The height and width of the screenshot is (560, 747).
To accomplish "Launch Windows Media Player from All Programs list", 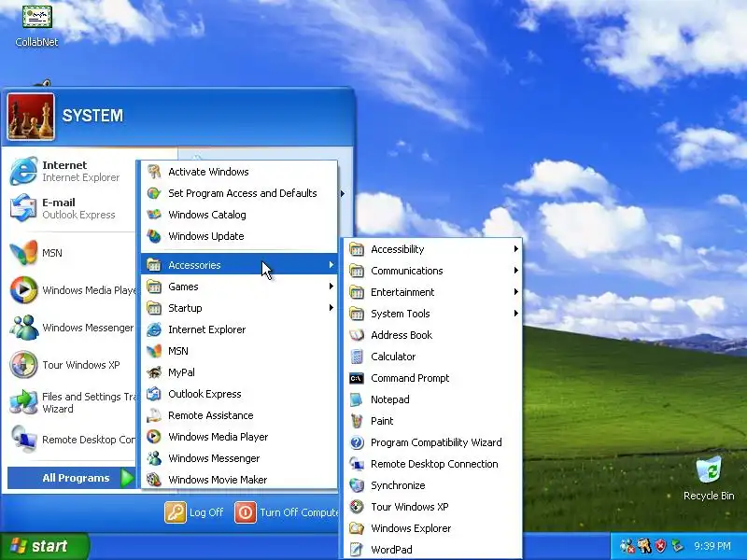I will coord(239,437).
